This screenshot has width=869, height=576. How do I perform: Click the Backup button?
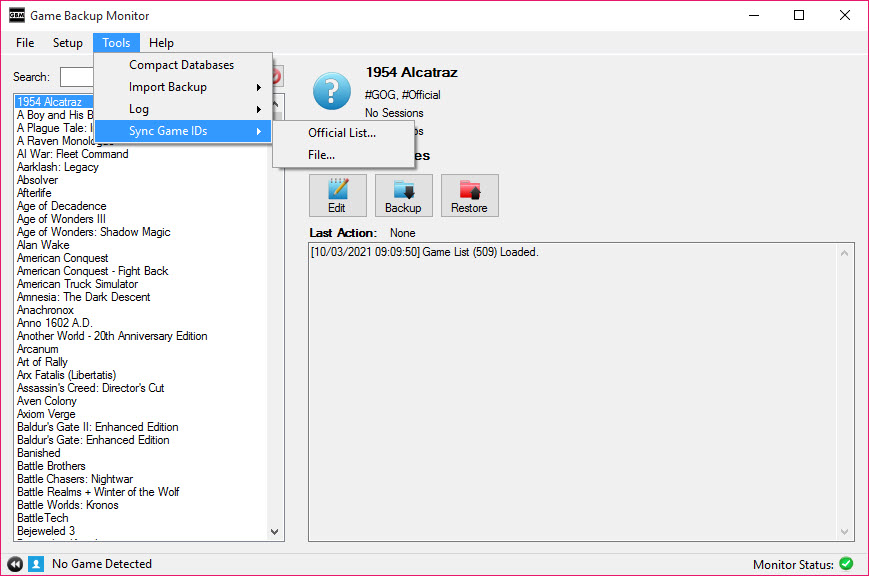pos(403,195)
